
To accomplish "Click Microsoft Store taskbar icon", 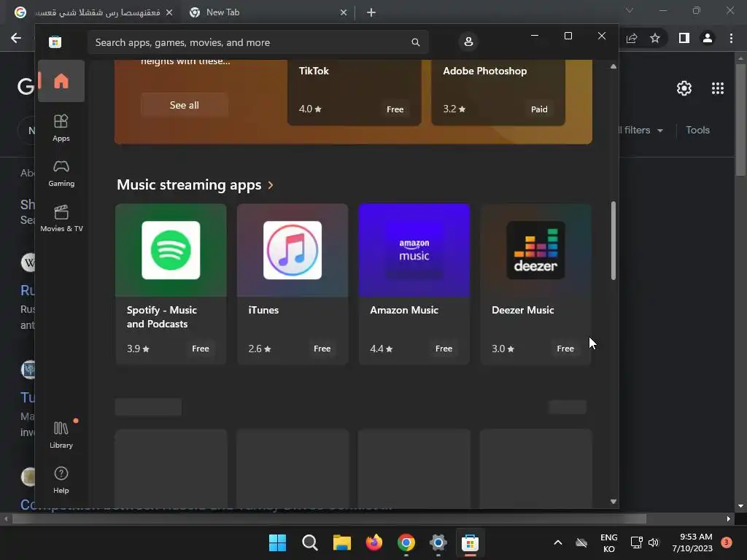I will click(470, 542).
